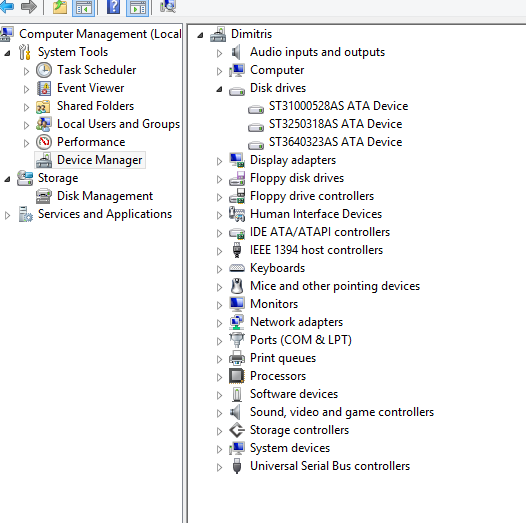Open the Help question mark icon
The height and width of the screenshot is (523, 527).
coord(113,7)
